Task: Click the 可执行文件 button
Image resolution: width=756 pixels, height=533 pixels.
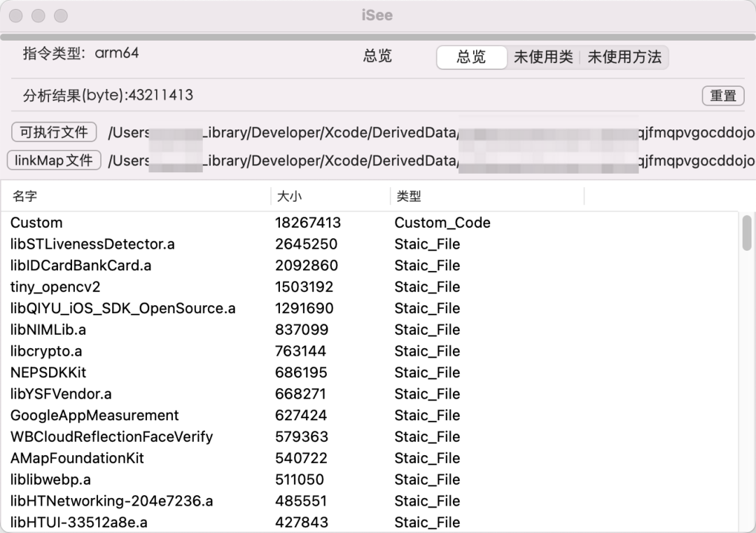Action: tap(54, 132)
